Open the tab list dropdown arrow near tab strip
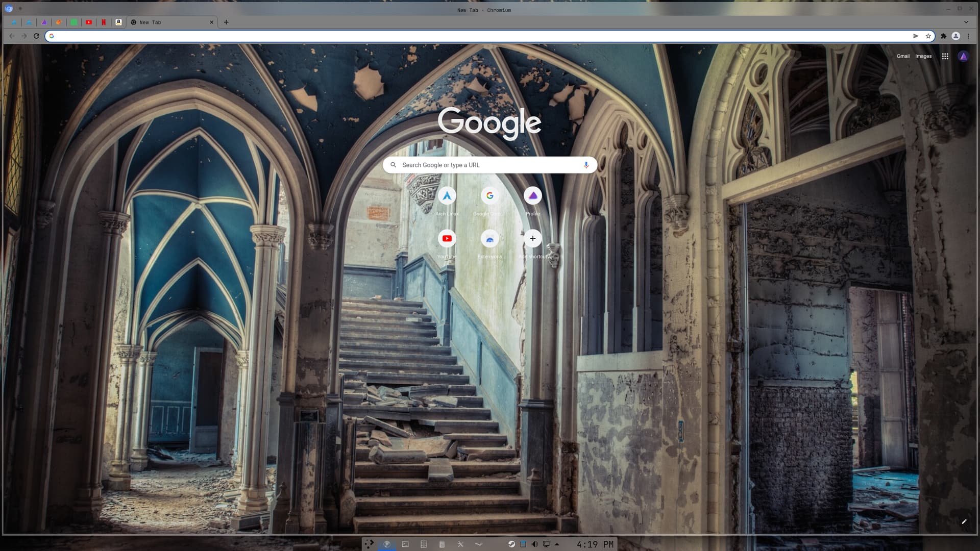The height and width of the screenshot is (551, 980). pyautogui.click(x=966, y=22)
